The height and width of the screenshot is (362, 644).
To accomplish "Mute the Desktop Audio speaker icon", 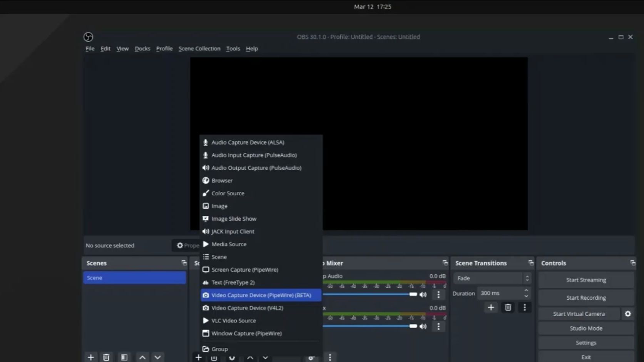I will 423,294.
